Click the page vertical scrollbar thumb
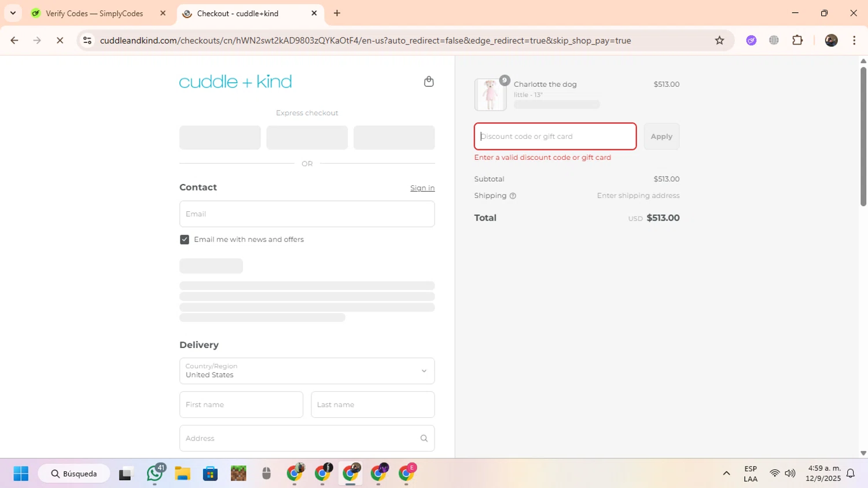868x488 pixels. 863,136
